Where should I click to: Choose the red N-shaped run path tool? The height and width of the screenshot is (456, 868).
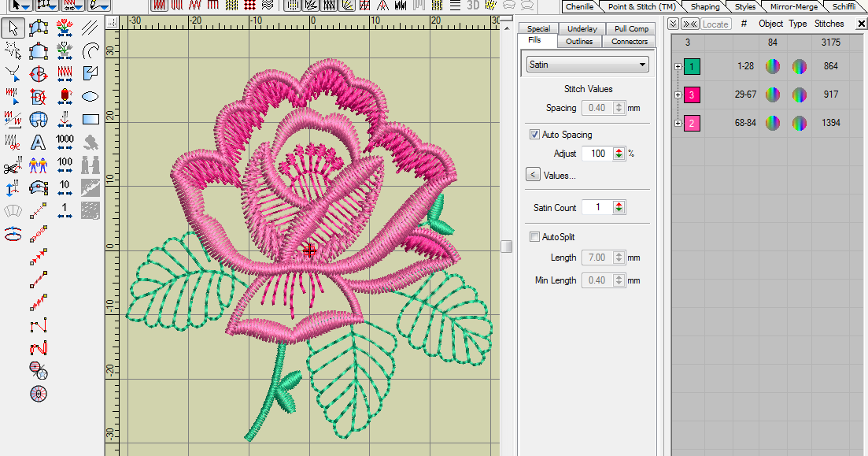pos(39,325)
